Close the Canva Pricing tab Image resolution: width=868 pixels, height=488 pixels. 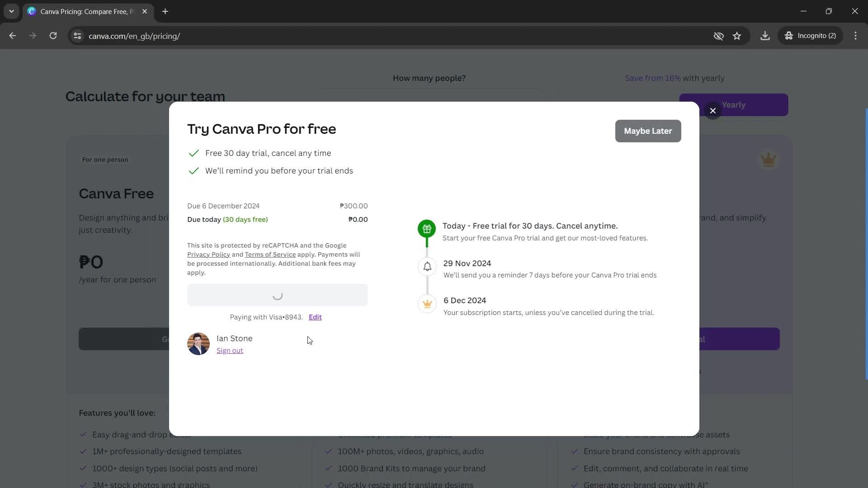(x=145, y=11)
